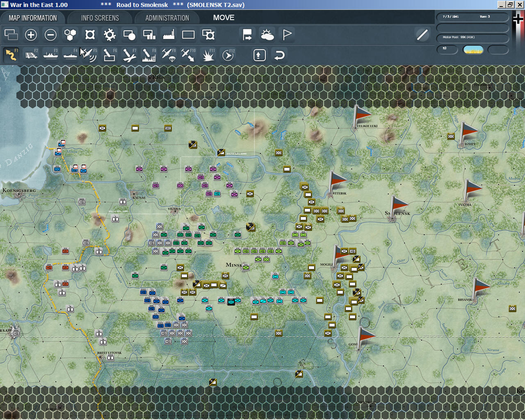The width and height of the screenshot is (525, 420).
Task: Select F11 explosion mode icon
Action: [x=208, y=55]
